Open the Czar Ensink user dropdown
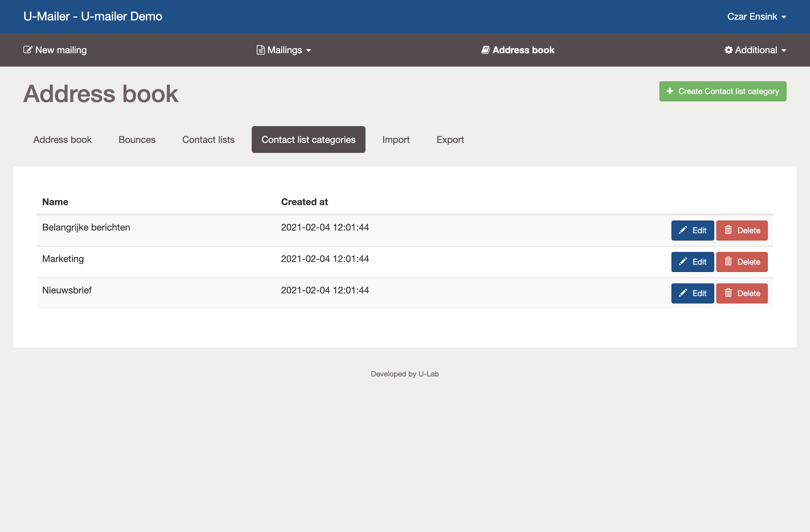 (756, 16)
